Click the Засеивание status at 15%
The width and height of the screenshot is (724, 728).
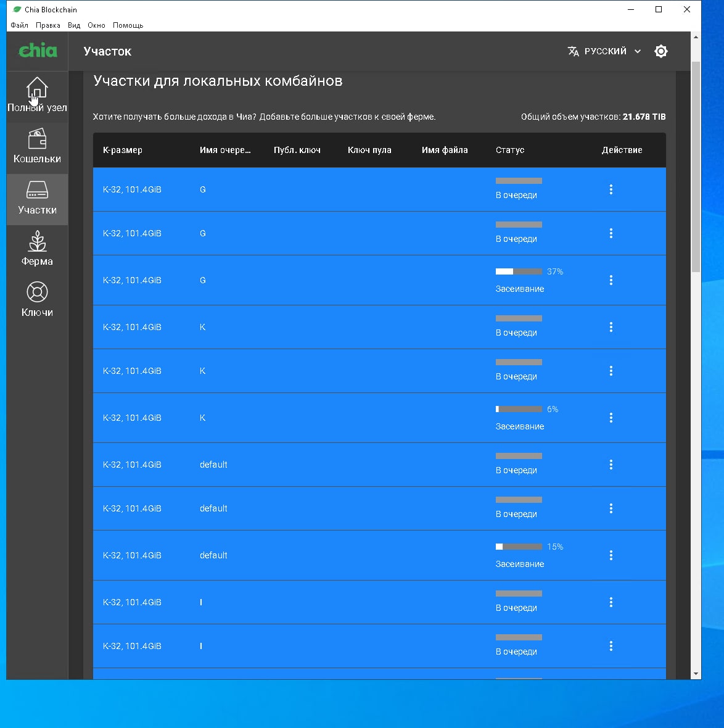519,564
